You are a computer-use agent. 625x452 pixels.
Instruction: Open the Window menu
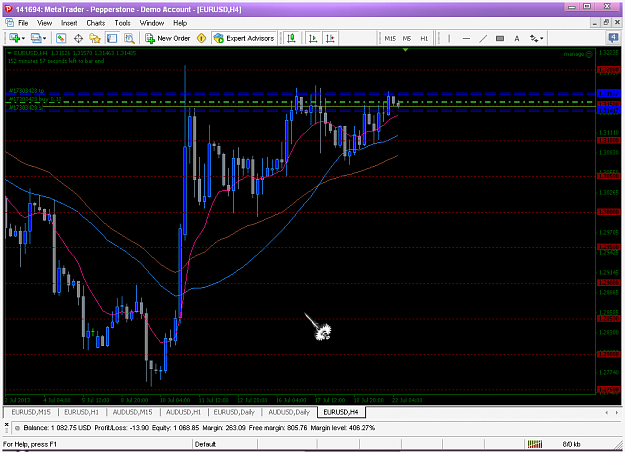point(152,23)
